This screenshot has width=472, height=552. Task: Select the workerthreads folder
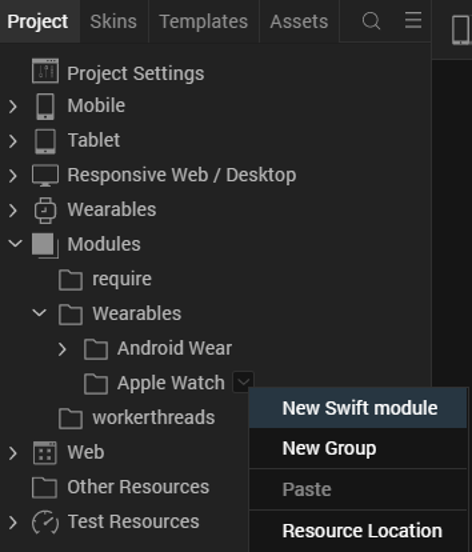click(137, 418)
